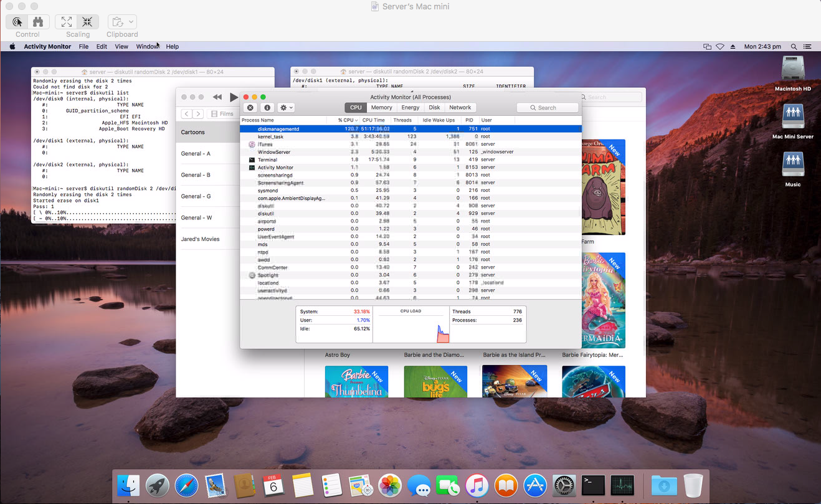Click the Quit Process (X) button
Image resolution: width=821 pixels, height=504 pixels.
coord(250,108)
